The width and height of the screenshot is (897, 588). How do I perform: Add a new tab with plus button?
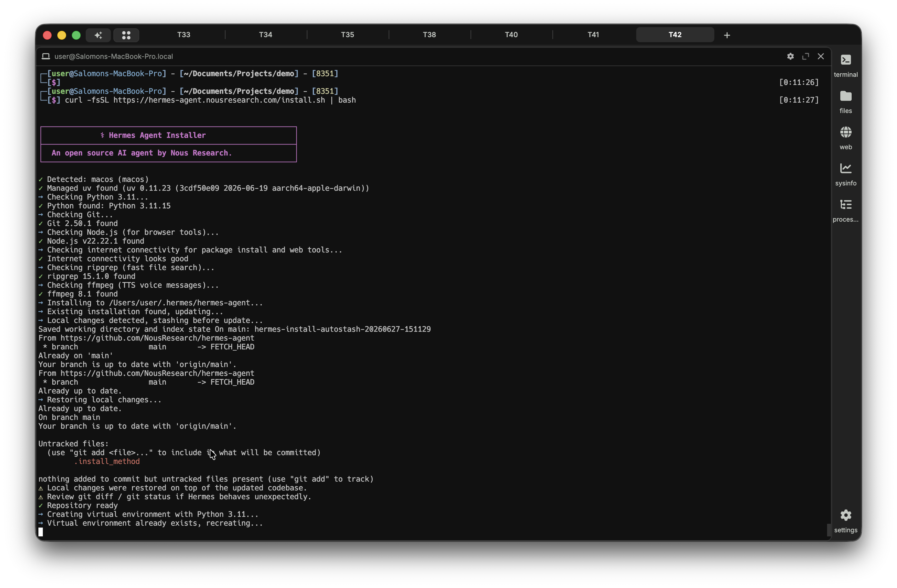coord(727,35)
